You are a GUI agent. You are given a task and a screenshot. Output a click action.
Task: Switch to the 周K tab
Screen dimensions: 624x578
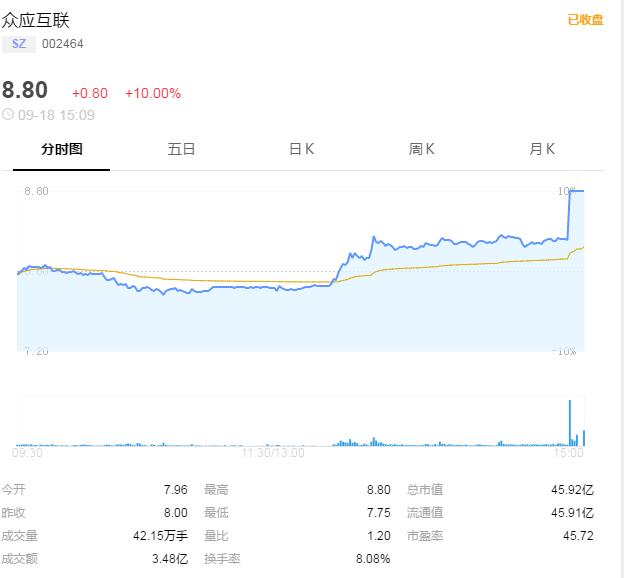tap(421, 149)
